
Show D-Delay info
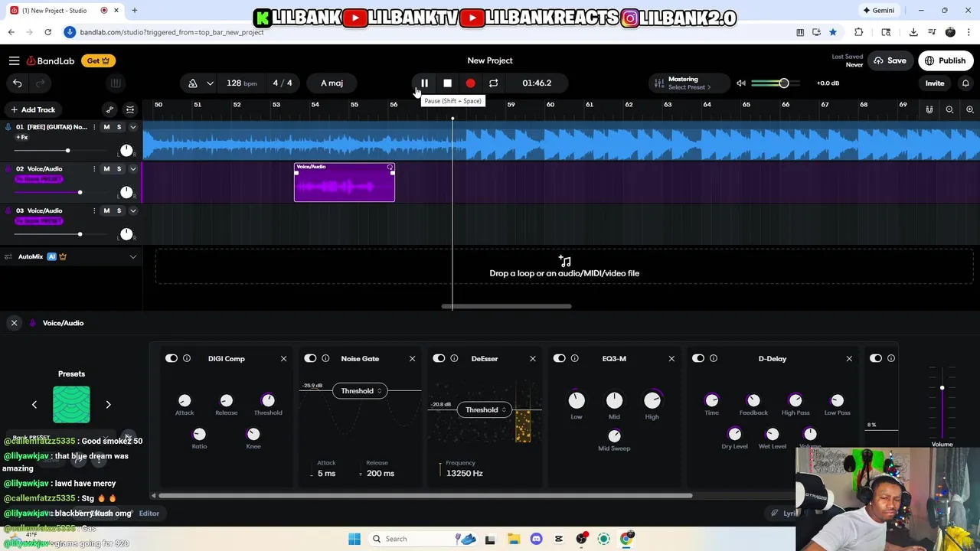pos(714,358)
